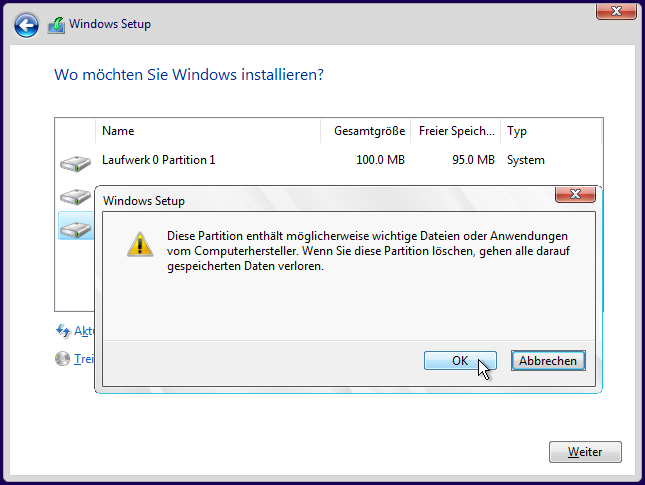Image resolution: width=645 pixels, height=485 pixels.
Task: Close the main Windows Setup window
Action: [x=616, y=12]
